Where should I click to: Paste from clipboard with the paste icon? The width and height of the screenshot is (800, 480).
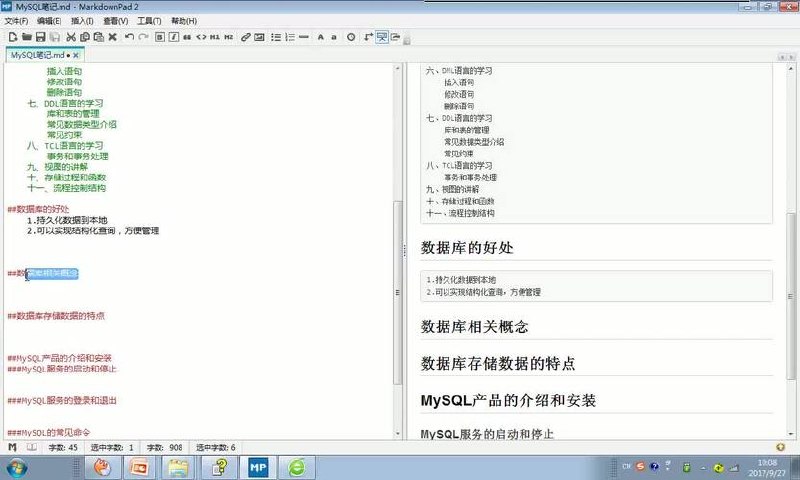(x=98, y=37)
